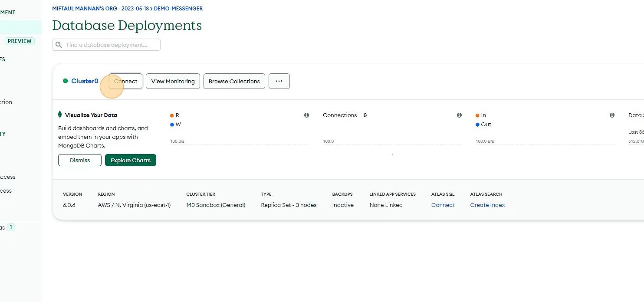644x302 pixels.
Task: Click the green Cluster0 status dot
Action: (x=66, y=81)
